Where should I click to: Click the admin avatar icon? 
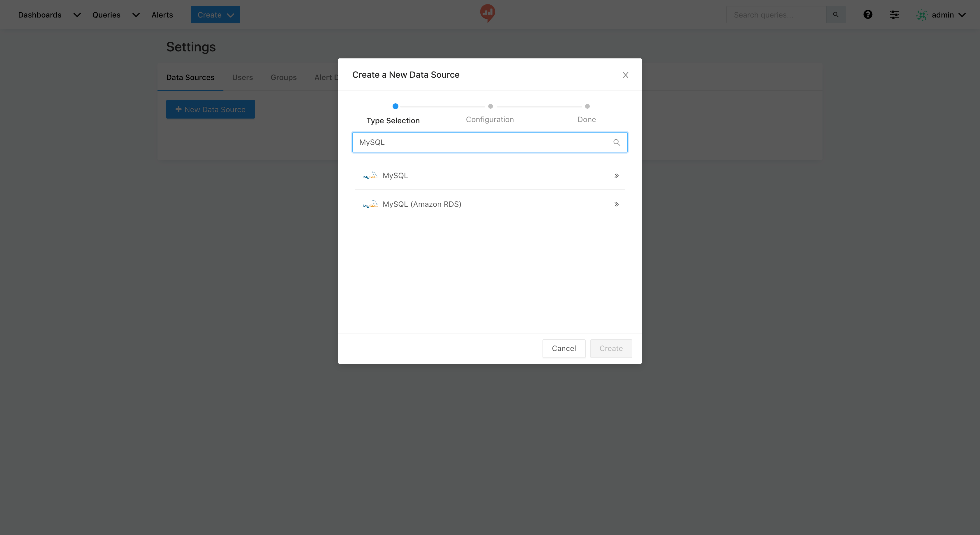[x=922, y=15]
